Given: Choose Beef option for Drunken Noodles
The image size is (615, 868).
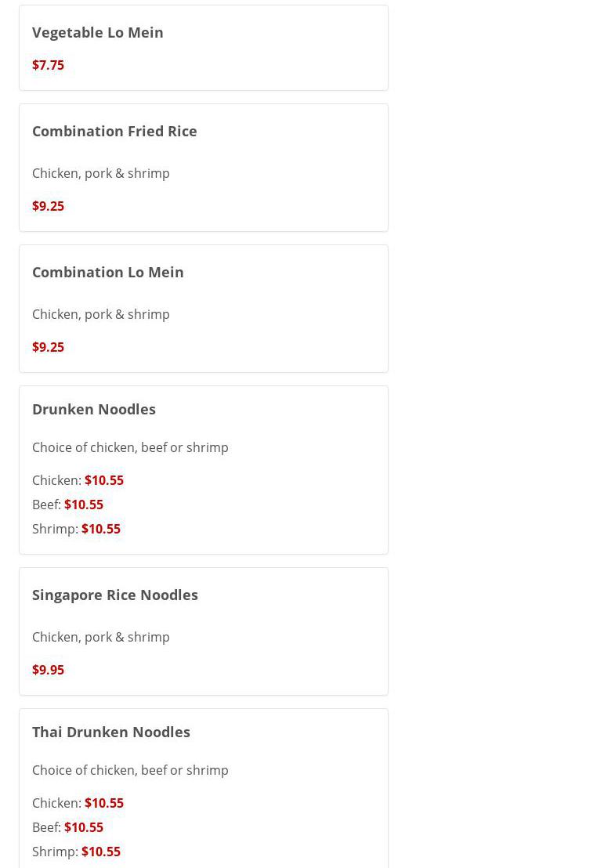Looking at the screenshot, I should pyautogui.click(x=67, y=505).
